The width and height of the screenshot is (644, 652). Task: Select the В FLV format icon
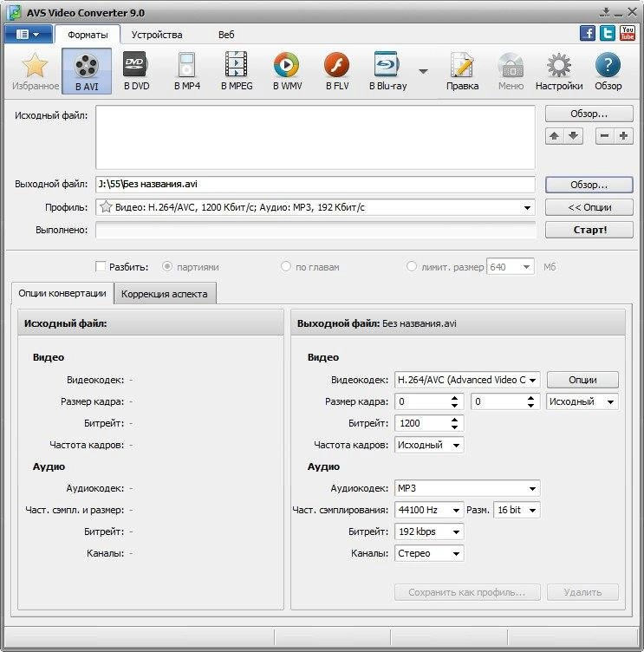(337, 71)
